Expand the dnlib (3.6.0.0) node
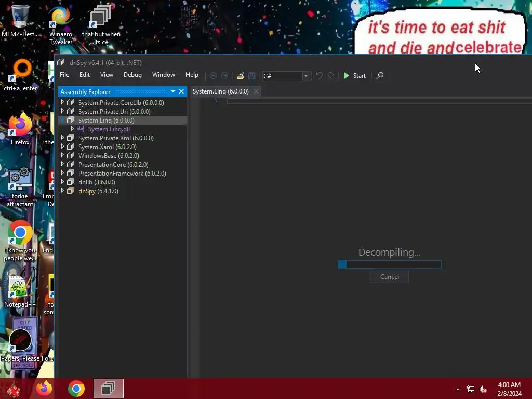Screen dimensions: 532x399 [x=62, y=181]
